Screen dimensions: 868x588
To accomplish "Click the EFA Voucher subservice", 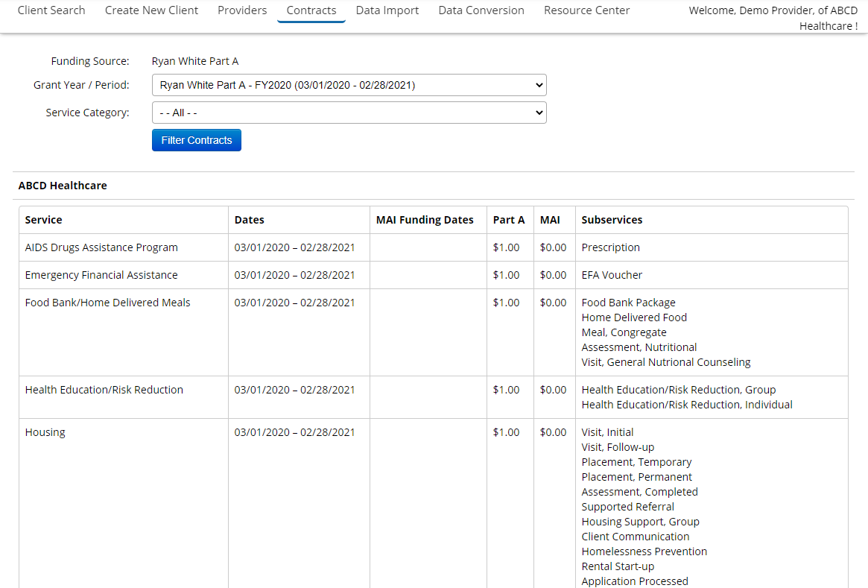I will pyautogui.click(x=612, y=275).
